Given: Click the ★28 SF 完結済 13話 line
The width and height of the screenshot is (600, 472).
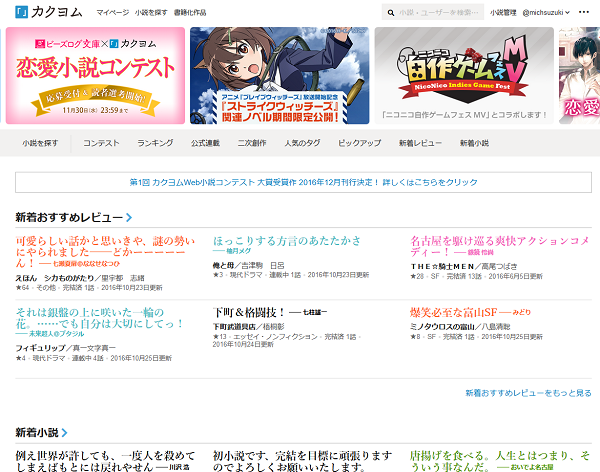Looking at the screenshot, I should pos(476,276).
